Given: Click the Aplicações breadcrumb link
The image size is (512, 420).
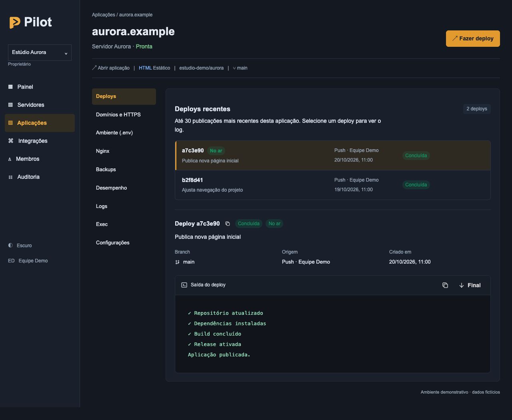Looking at the screenshot, I should (x=104, y=15).
